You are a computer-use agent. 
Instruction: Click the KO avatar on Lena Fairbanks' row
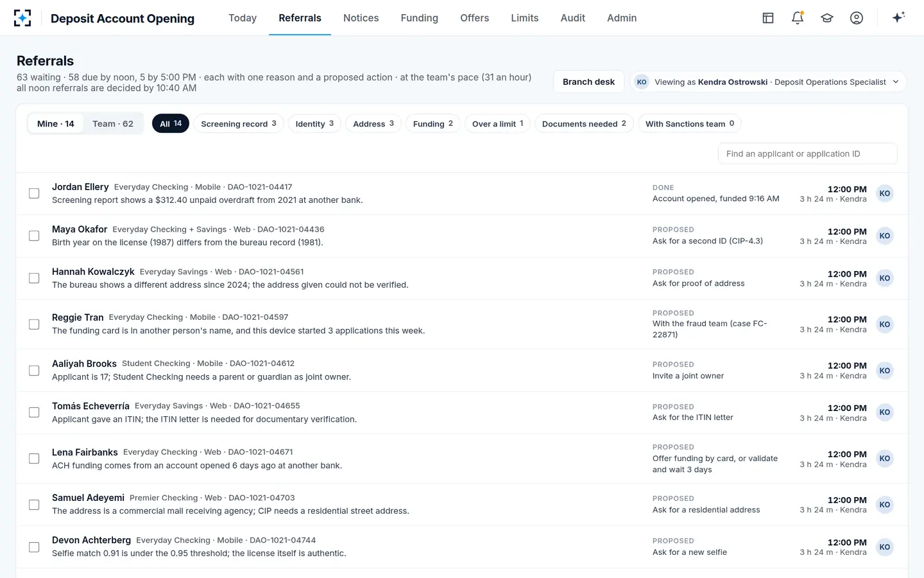pos(885,459)
